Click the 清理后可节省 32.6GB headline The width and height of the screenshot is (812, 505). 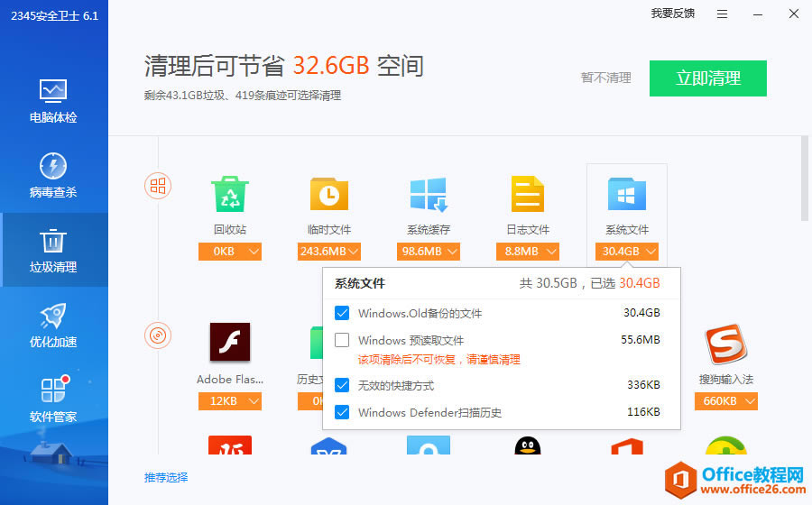(x=284, y=66)
